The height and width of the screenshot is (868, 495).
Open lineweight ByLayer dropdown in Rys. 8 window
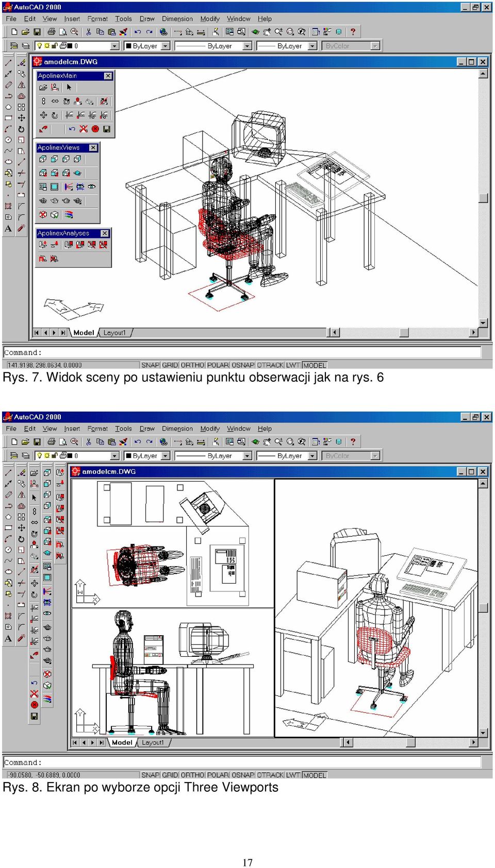click(312, 456)
